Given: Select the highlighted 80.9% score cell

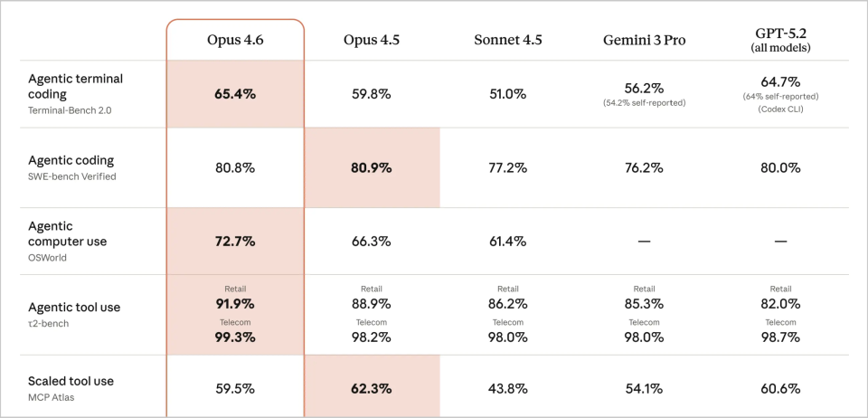Looking at the screenshot, I should tap(372, 167).
